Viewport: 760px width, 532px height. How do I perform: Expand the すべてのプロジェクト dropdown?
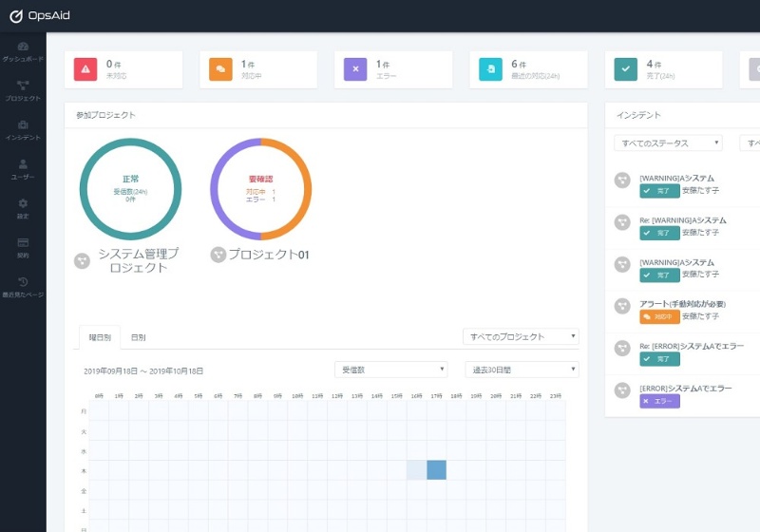pos(521,337)
